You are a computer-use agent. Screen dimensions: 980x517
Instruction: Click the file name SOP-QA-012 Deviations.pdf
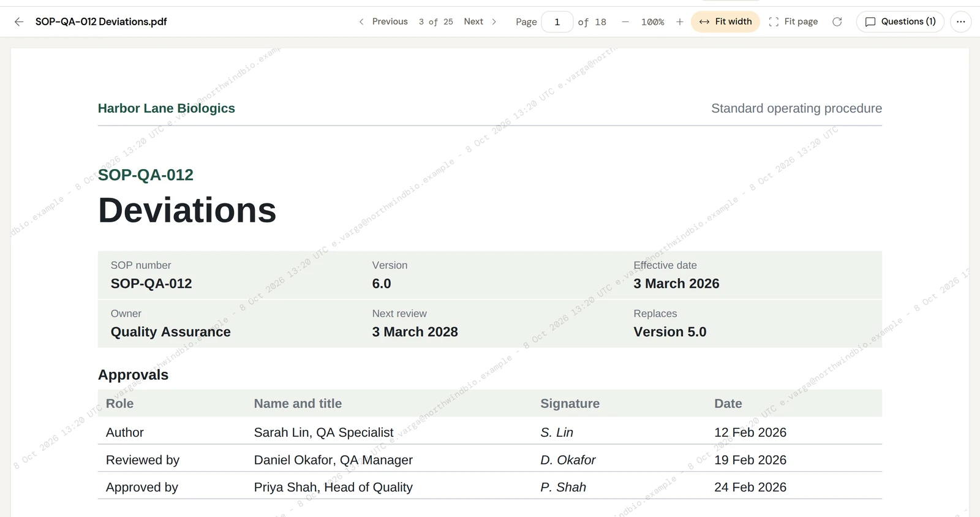click(x=101, y=21)
